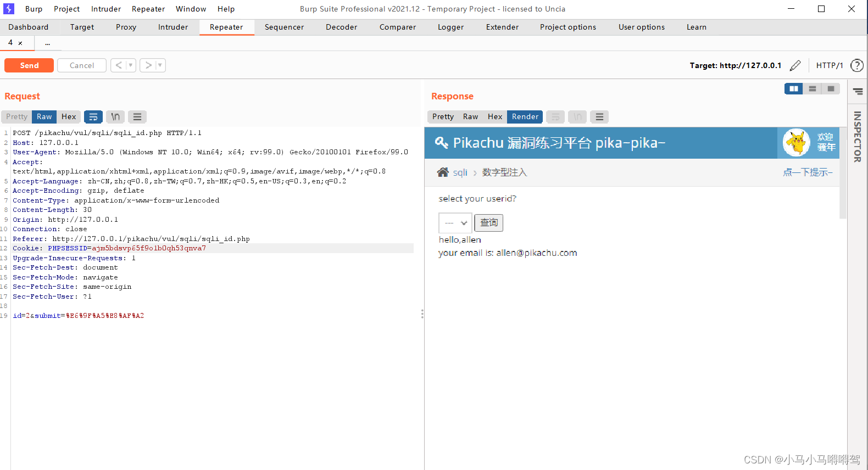868x470 pixels.
Task: Click key logo in Pikachu header
Action: tap(442, 143)
